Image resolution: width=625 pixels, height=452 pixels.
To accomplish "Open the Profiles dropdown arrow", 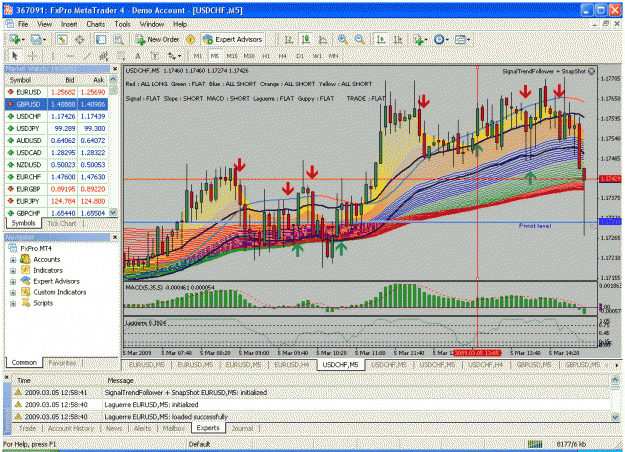I will point(44,39).
